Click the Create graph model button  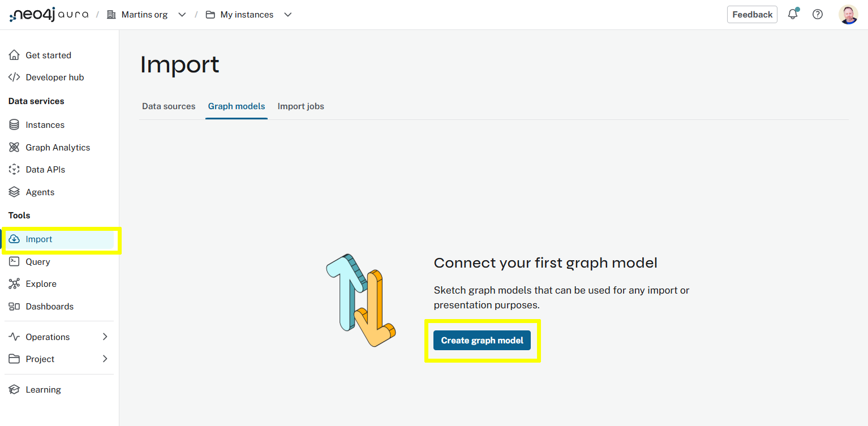482,340
